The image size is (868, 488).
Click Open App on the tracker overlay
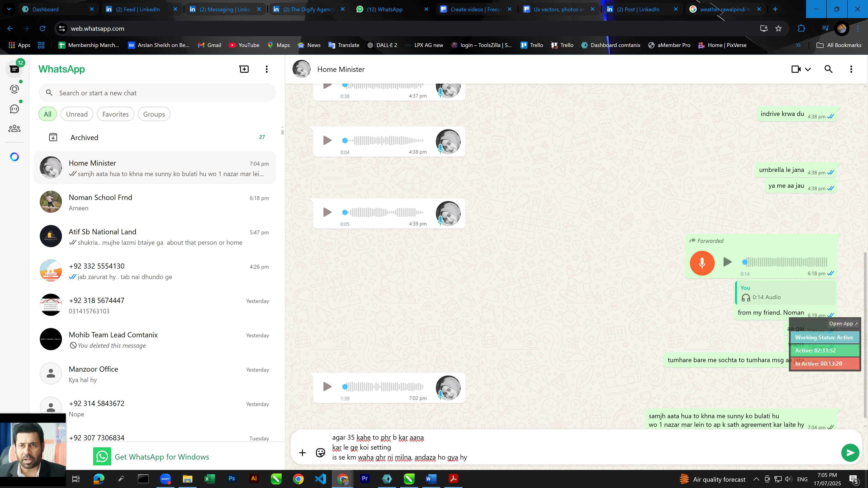tap(843, 324)
